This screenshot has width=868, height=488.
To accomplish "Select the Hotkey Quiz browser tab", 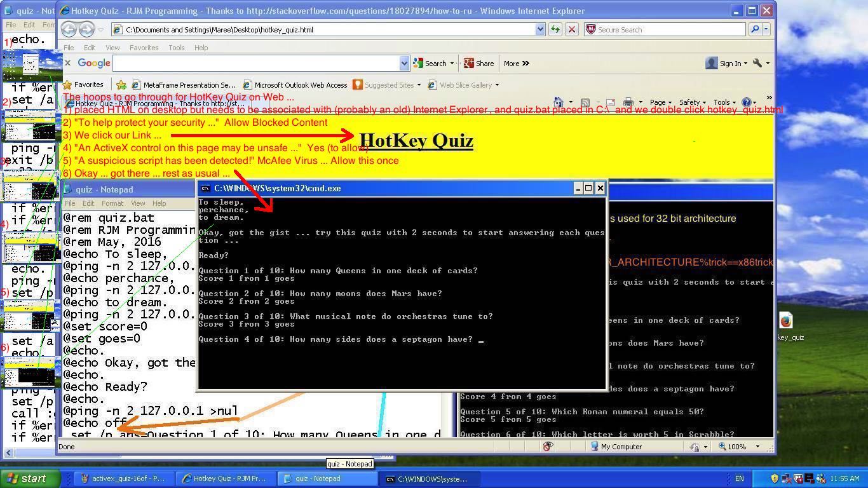I will pyautogui.click(x=156, y=103).
